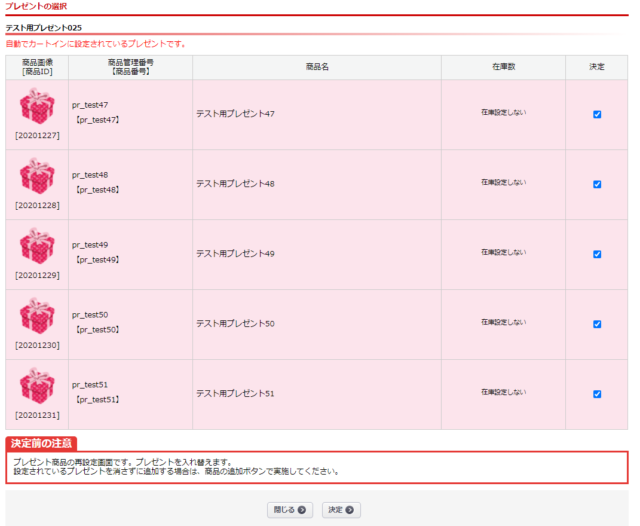Click the 決定 column header
640x526 pixels.
(597, 67)
